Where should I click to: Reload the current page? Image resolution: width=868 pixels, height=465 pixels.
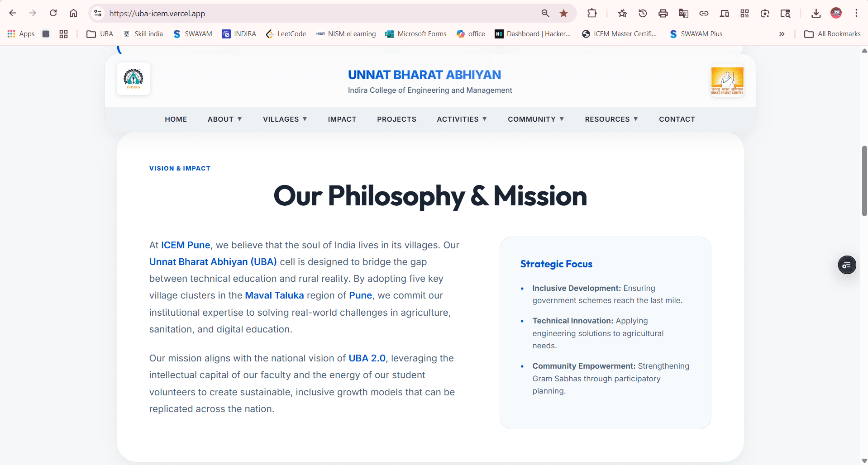[x=53, y=13]
